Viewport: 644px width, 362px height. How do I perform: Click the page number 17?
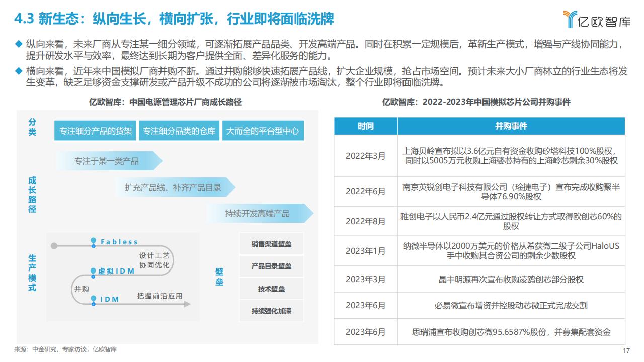coord(626,351)
